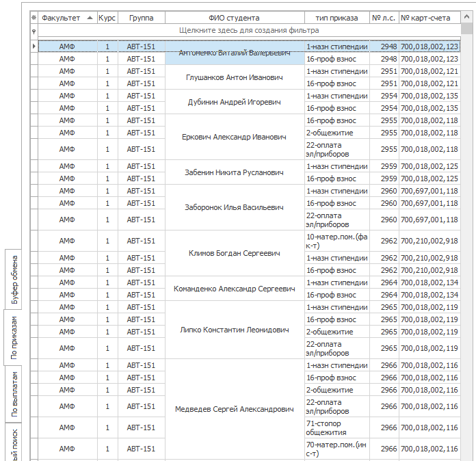
Task: Sort by the Факультет column header
Action: coord(68,18)
